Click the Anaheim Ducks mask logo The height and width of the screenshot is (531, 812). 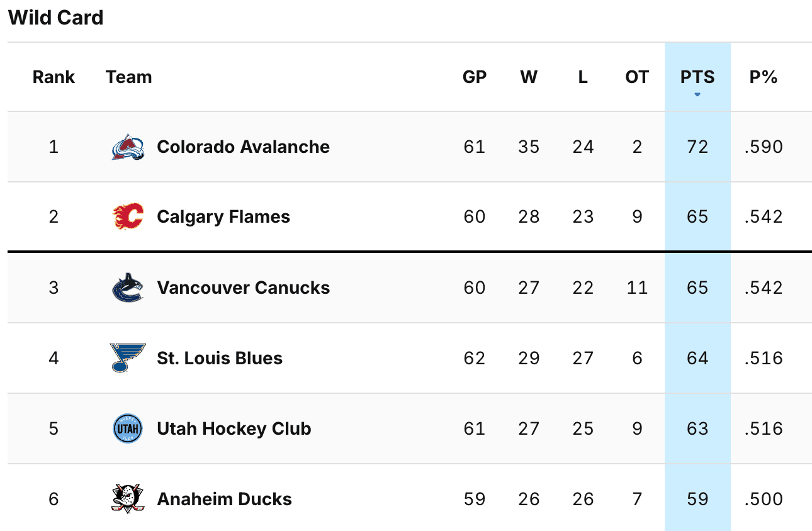click(128, 499)
